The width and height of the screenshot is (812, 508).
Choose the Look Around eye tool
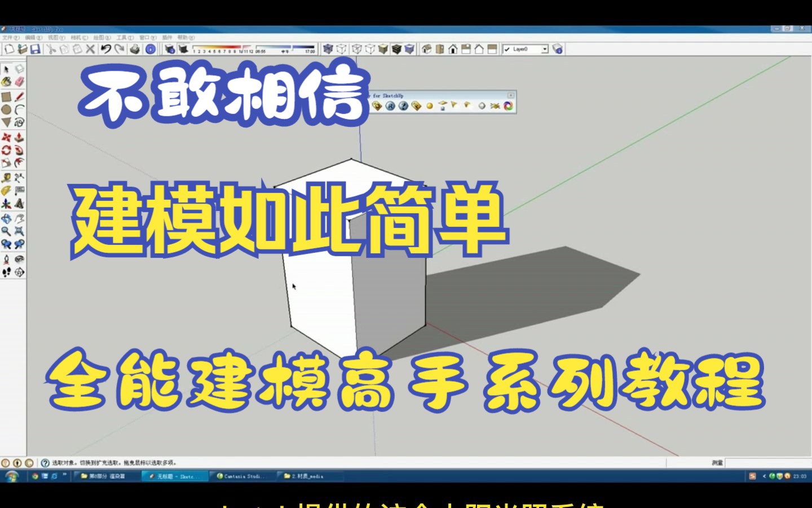coord(19,259)
